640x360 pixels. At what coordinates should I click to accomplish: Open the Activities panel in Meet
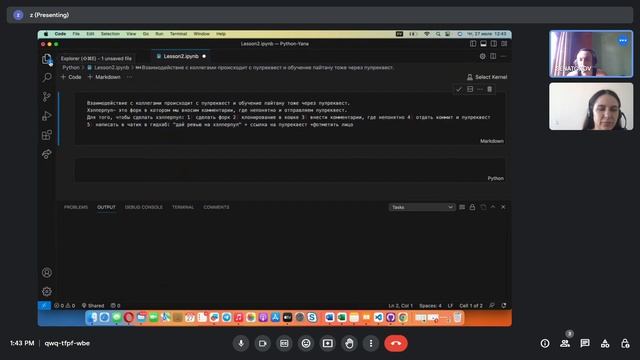[x=605, y=344]
